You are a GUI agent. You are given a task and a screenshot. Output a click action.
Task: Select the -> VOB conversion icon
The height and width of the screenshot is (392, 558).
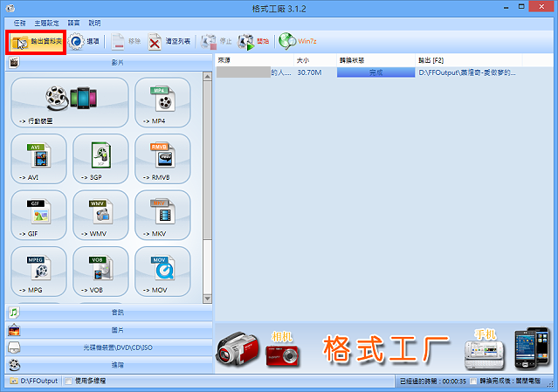point(100,272)
